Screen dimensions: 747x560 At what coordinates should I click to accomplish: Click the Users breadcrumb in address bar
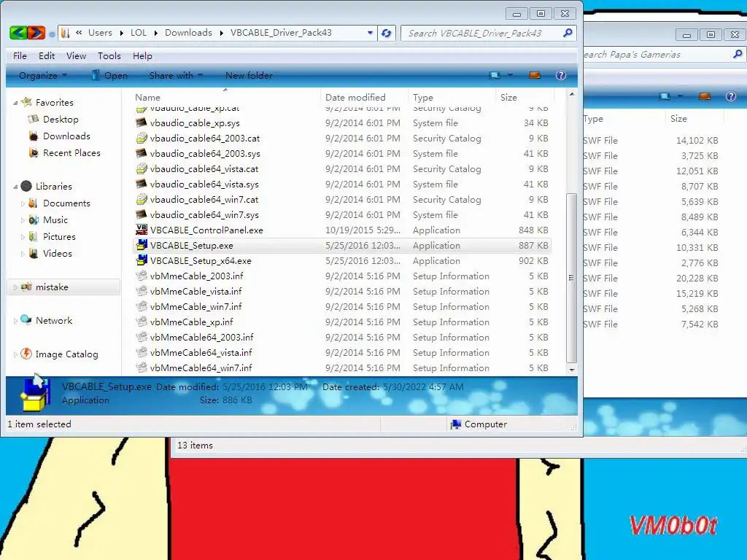point(100,32)
